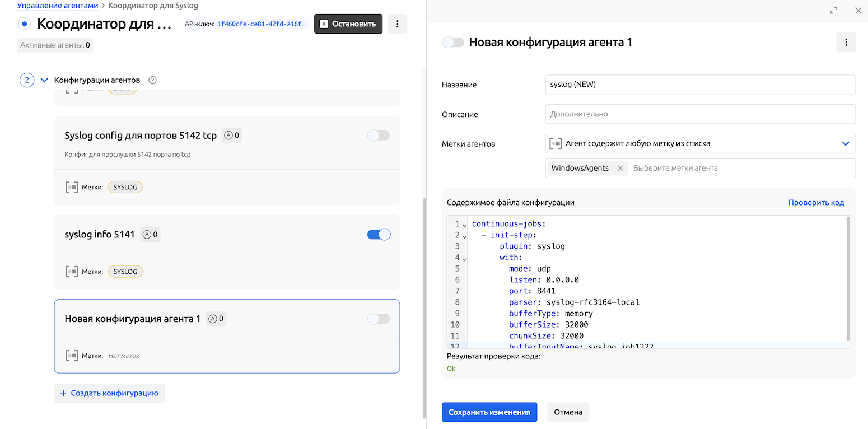The height and width of the screenshot is (429, 868).
Task: Click the help question mark icon
Action: 152,80
